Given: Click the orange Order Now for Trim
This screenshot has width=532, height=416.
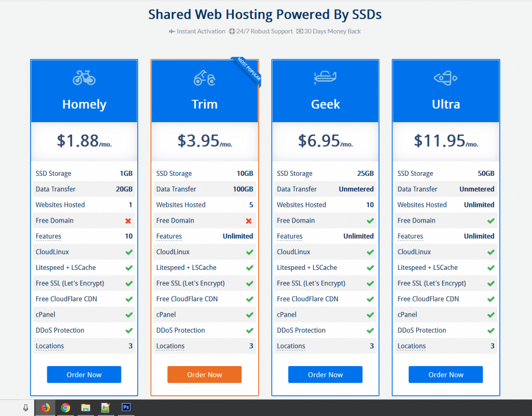Looking at the screenshot, I should 205,374.
